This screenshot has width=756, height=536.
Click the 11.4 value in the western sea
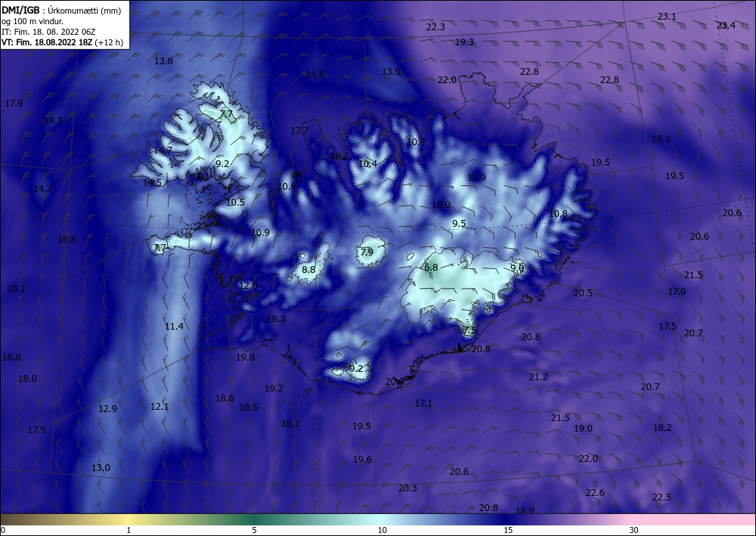click(174, 327)
